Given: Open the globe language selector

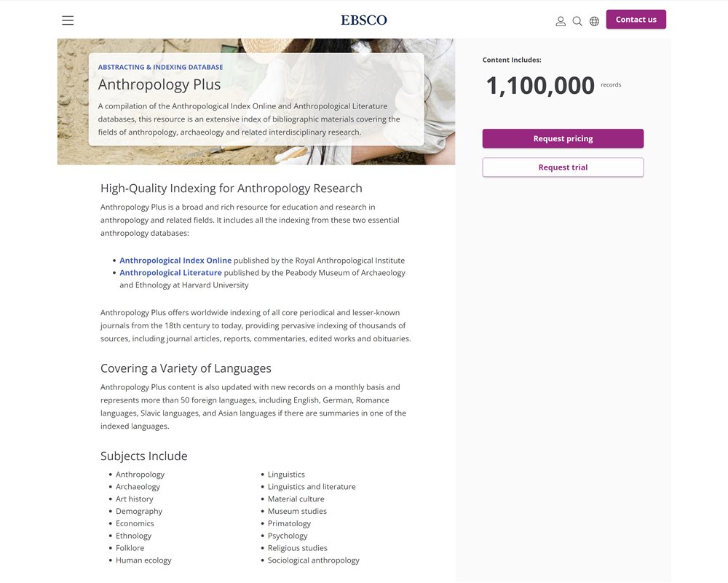Looking at the screenshot, I should pyautogui.click(x=594, y=21).
